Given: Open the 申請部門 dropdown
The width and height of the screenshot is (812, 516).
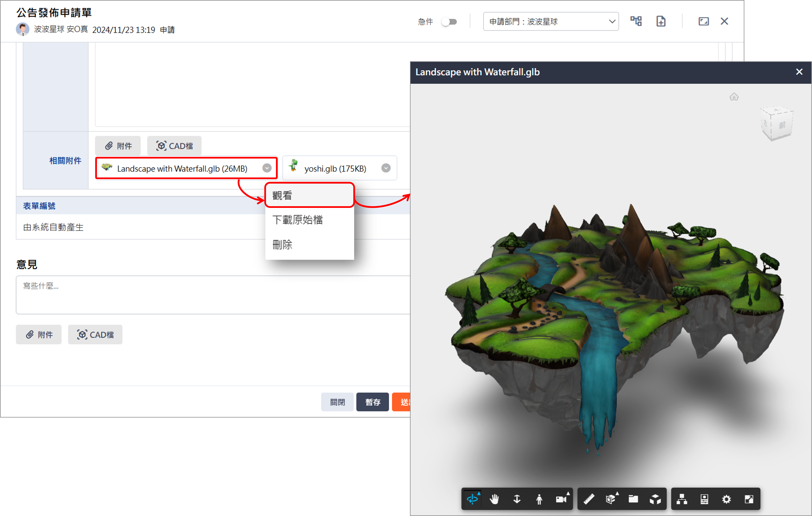Looking at the screenshot, I should [x=551, y=22].
